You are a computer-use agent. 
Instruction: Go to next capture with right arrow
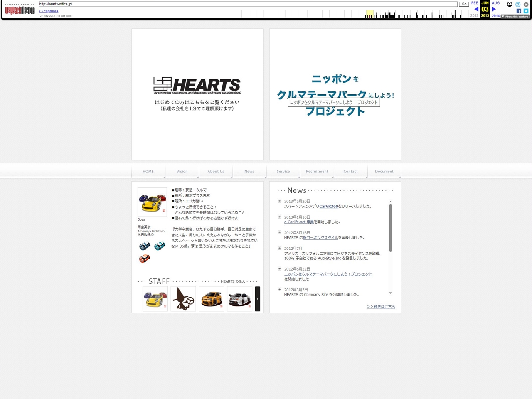494,9
